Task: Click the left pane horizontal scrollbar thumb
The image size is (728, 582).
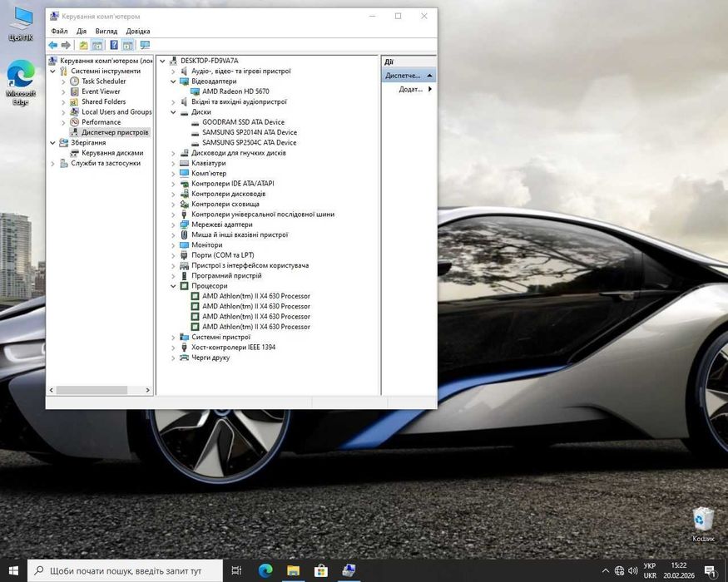Action: tap(92, 390)
